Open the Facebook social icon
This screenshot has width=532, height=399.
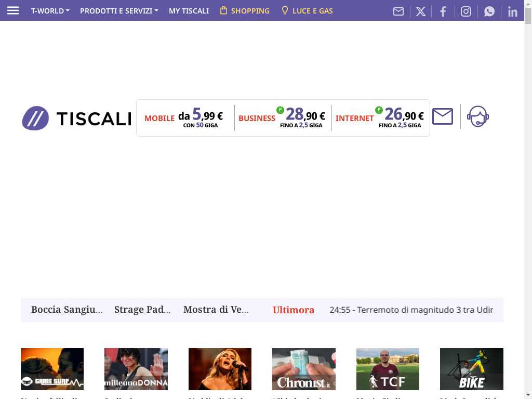point(443,11)
